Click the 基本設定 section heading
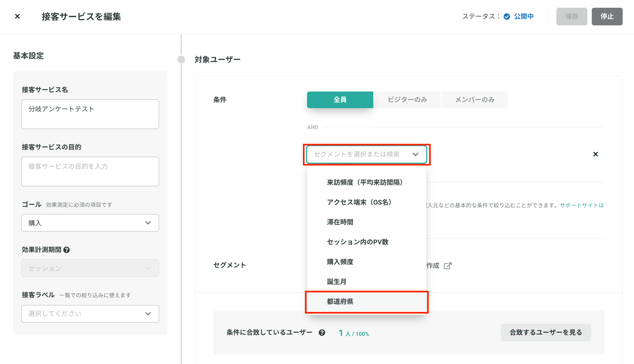The image size is (634, 364). 28,56
